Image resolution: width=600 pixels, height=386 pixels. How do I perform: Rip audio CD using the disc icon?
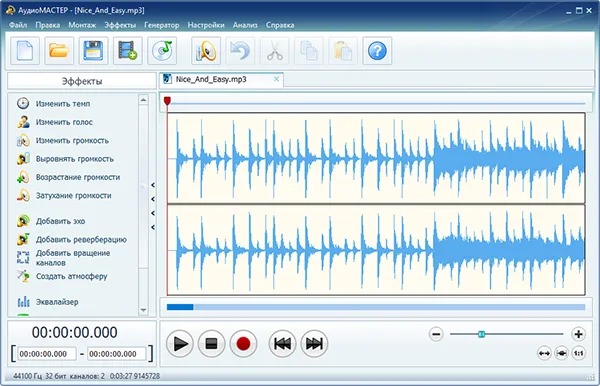pyautogui.click(x=162, y=50)
